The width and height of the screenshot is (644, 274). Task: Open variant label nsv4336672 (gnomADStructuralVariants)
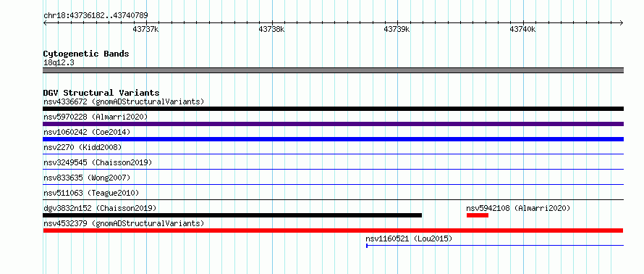coord(124,101)
